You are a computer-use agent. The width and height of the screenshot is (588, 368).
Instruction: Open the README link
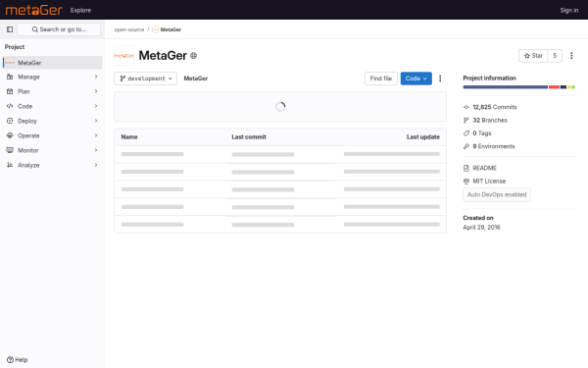coord(484,168)
